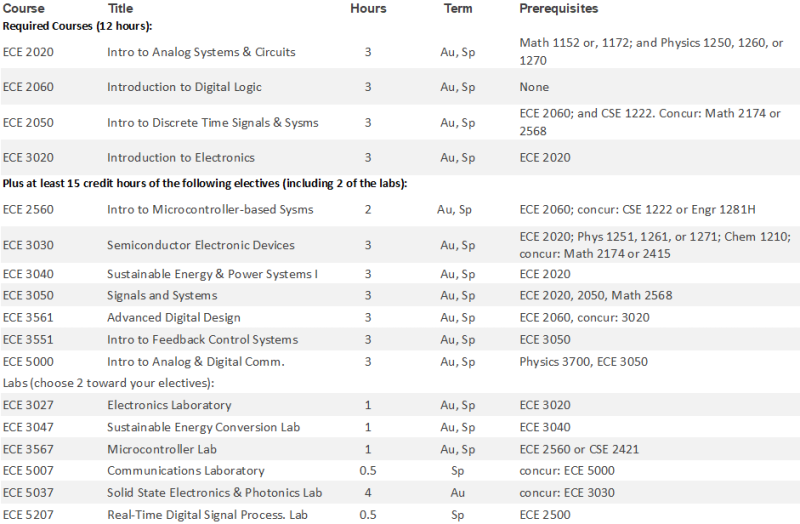Select course code ECE 3047

click(28, 427)
